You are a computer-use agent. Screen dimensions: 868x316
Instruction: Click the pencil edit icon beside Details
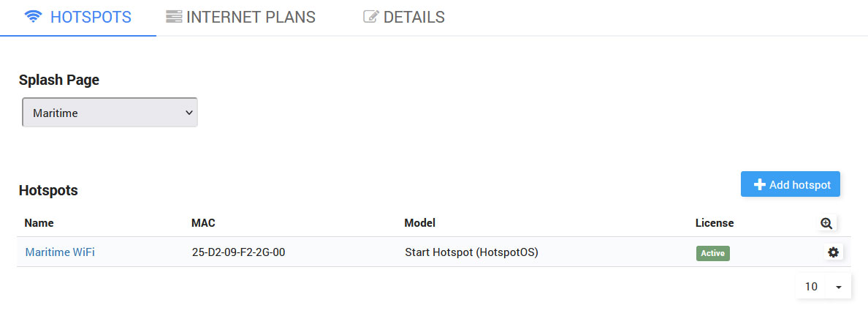tap(371, 17)
